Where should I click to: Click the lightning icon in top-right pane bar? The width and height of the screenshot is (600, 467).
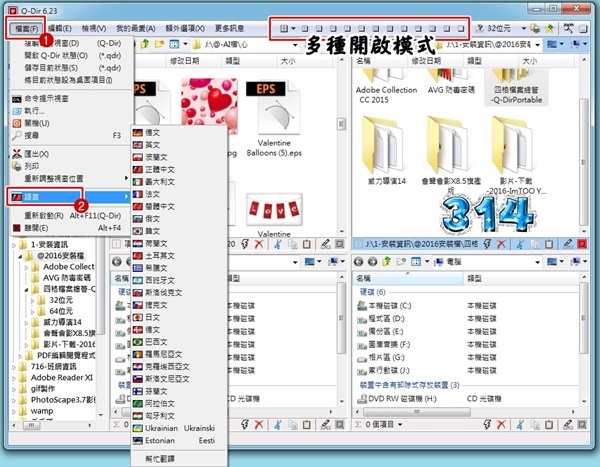tap(487, 244)
